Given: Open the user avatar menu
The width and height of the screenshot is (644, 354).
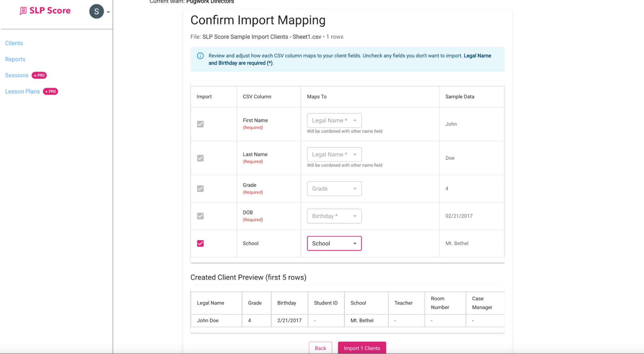Looking at the screenshot, I should click(96, 11).
